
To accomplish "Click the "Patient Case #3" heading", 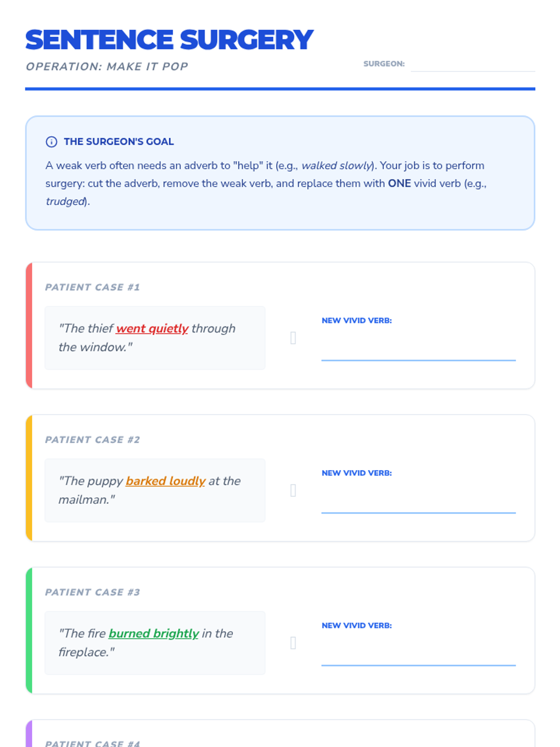I will click(92, 592).
